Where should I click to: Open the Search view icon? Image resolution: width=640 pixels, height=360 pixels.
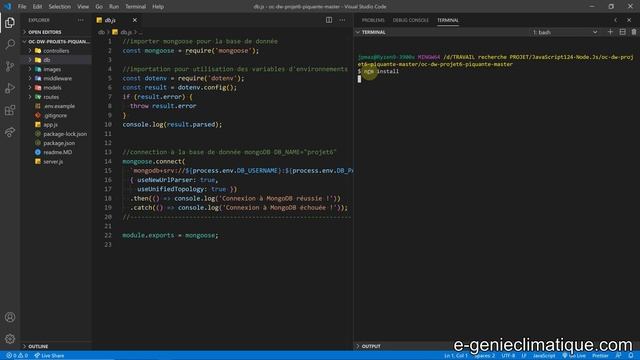[10, 44]
